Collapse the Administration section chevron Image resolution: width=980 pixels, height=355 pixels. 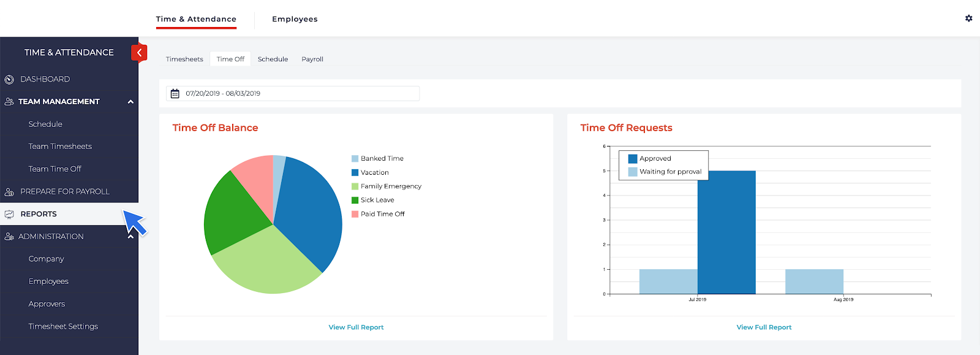[x=130, y=237]
